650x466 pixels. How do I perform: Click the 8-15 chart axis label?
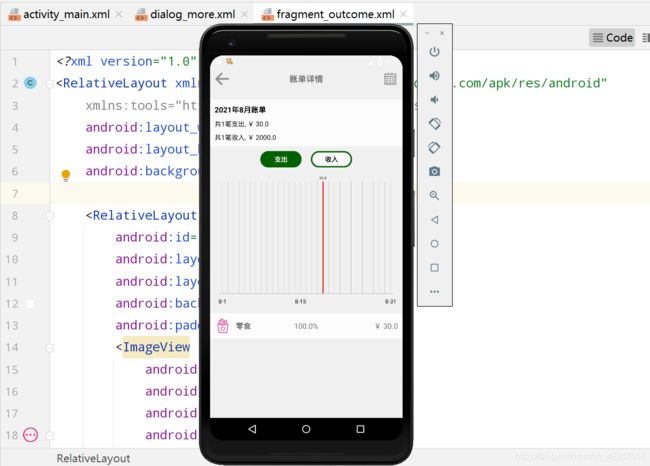pyautogui.click(x=301, y=301)
